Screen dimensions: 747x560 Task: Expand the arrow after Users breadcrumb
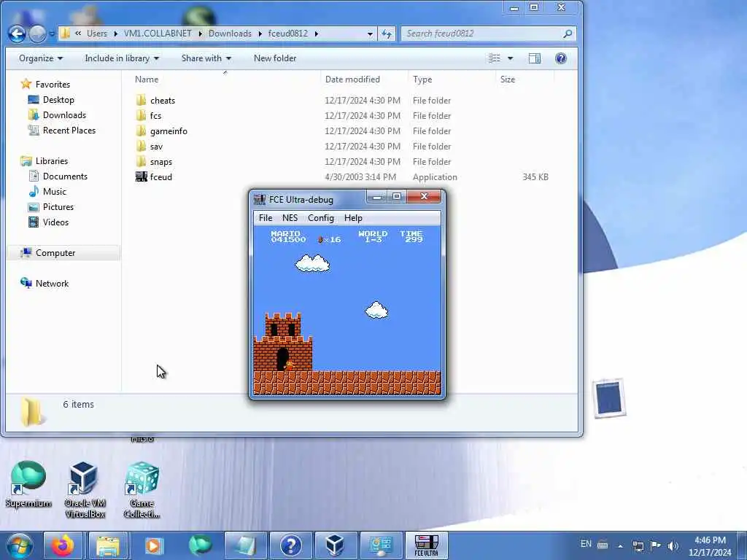pyautogui.click(x=115, y=34)
